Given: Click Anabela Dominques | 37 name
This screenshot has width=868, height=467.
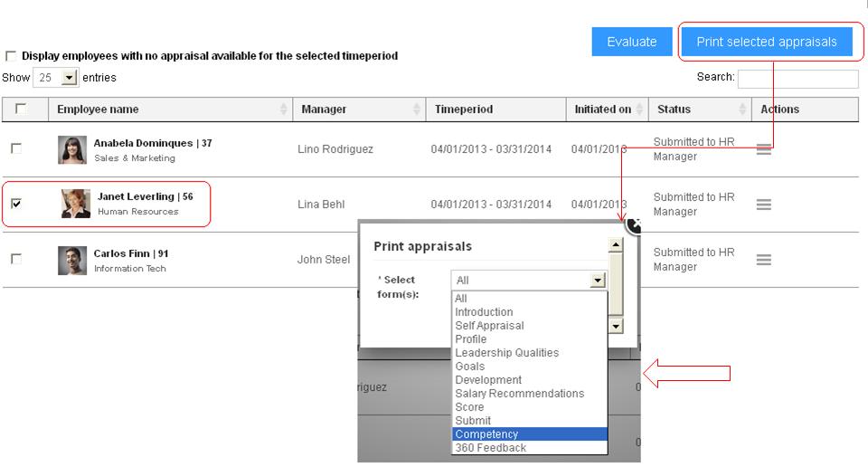Looking at the screenshot, I should [153, 143].
